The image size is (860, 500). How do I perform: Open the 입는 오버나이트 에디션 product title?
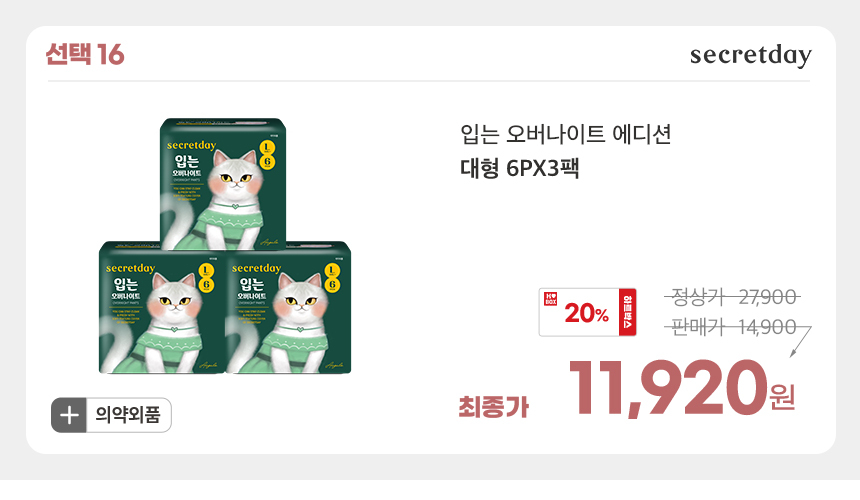pyautogui.click(x=565, y=134)
